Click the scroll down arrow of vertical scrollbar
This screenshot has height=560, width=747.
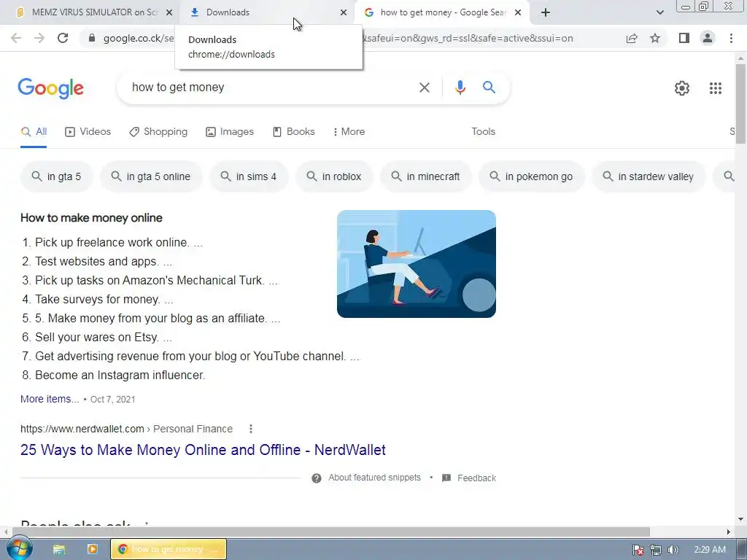740,519
